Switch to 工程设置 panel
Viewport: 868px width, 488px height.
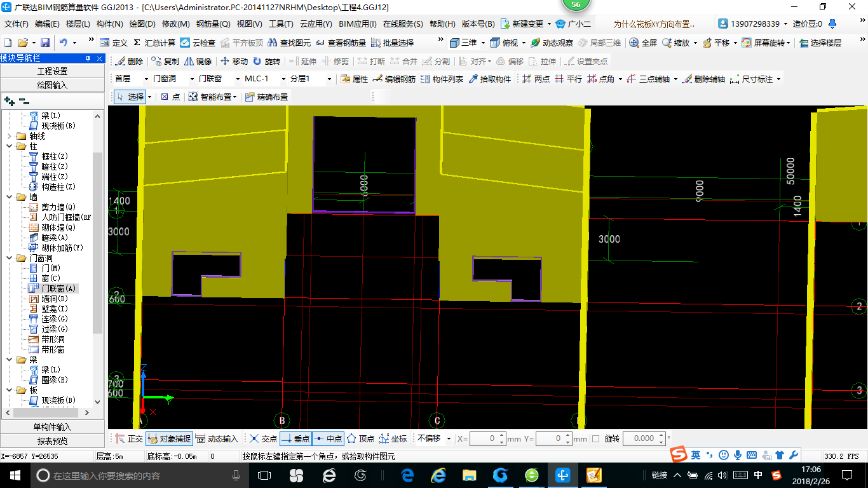pyautogui.click(x=52, y=71)
